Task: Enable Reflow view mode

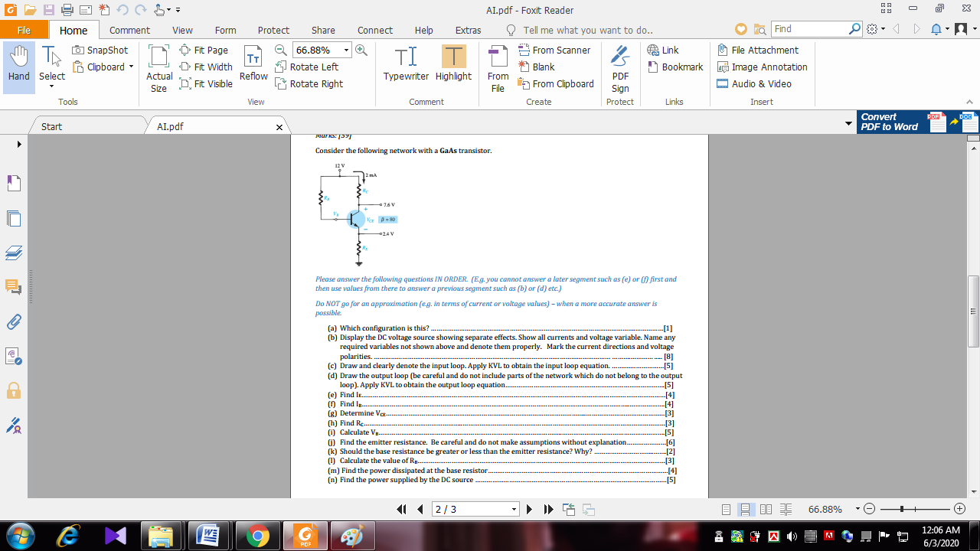Action: point(253,64)
